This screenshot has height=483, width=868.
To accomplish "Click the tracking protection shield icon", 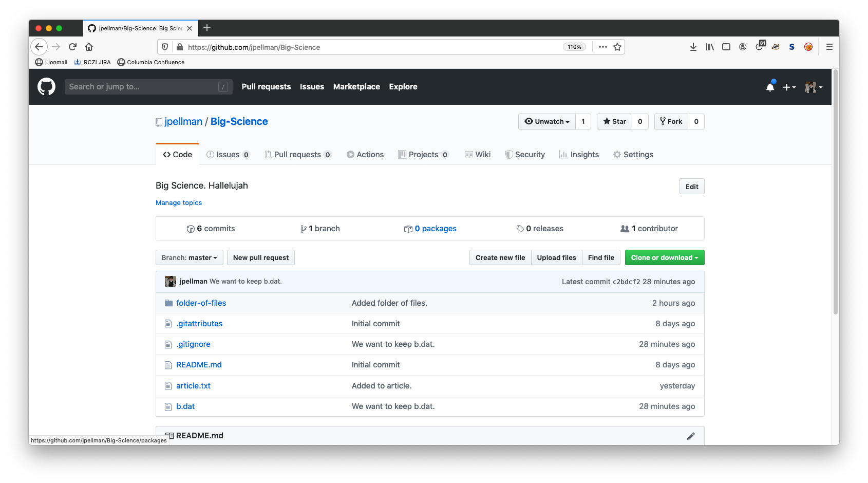I will coord(165,47).
